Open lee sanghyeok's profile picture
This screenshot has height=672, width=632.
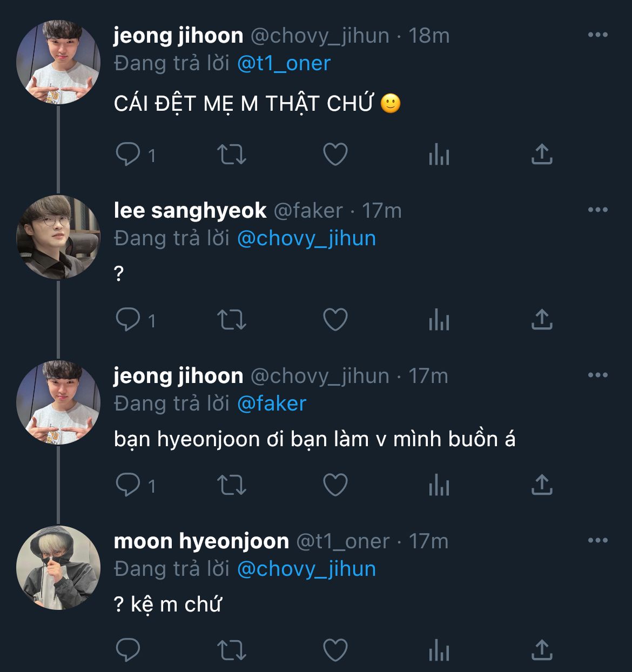(x=58, y=237)
